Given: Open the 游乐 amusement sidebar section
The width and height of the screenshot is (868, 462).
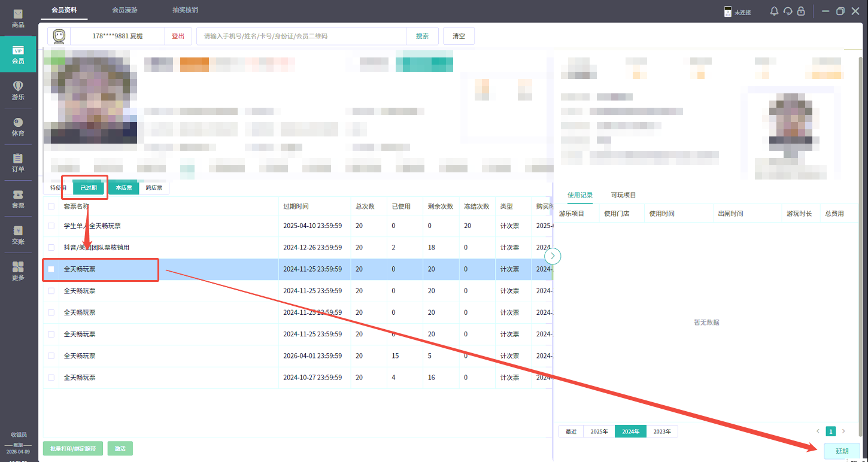Looking at the screenshot, I should 18,90.
